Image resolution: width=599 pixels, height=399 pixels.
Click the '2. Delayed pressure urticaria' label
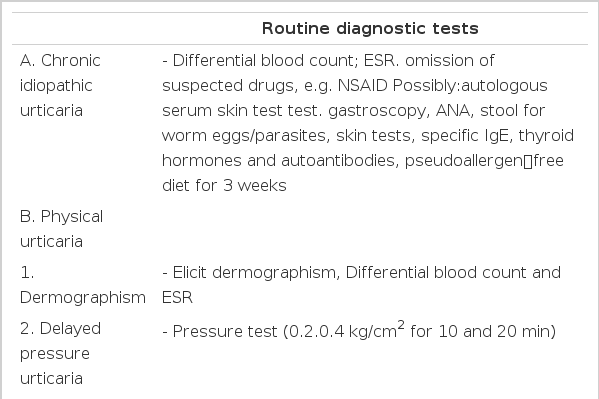click(x=60, y=354)
